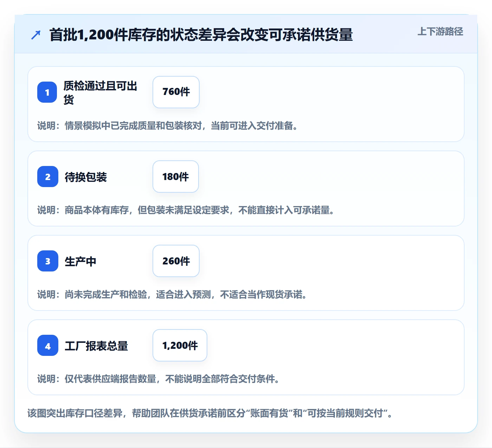Image resolution: width=492 pixels, height=448 pixels.
Task: Click the number 4 step badge
Action: (x=48, y=345)
